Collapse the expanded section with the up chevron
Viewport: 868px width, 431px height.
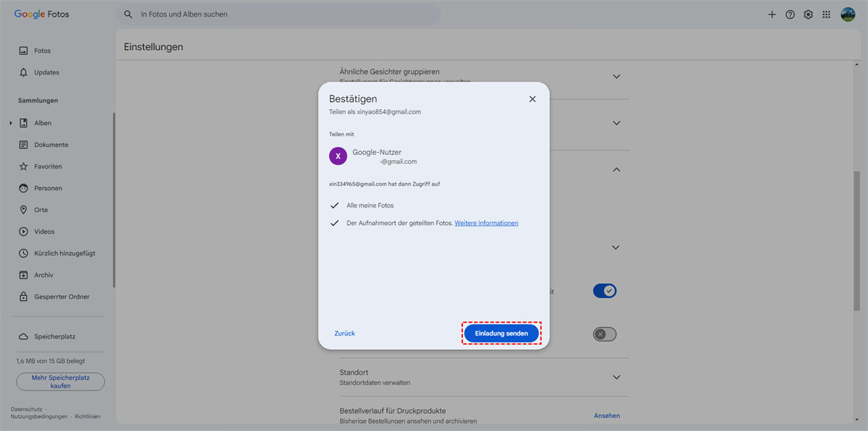pyautogui.click(x=616, y=169)
